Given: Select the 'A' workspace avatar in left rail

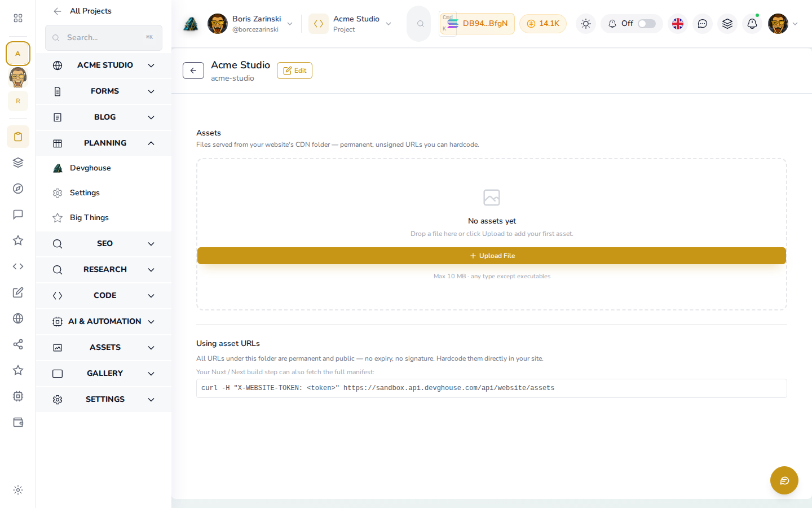Looking at the screenshot, I should click(18, 54).
